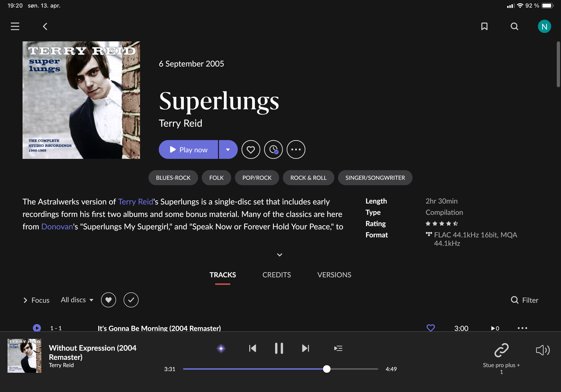Open the track Filter search

tap(525, 300)
